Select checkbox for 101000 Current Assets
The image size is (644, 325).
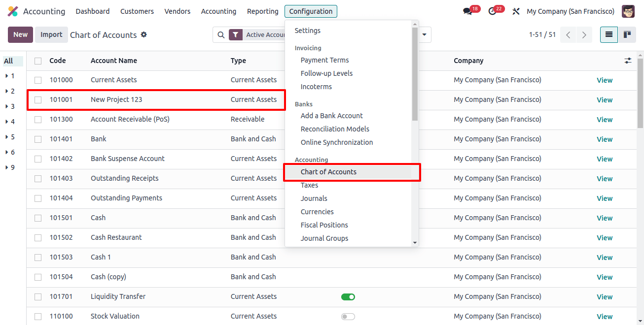click(x=38, y=80)
